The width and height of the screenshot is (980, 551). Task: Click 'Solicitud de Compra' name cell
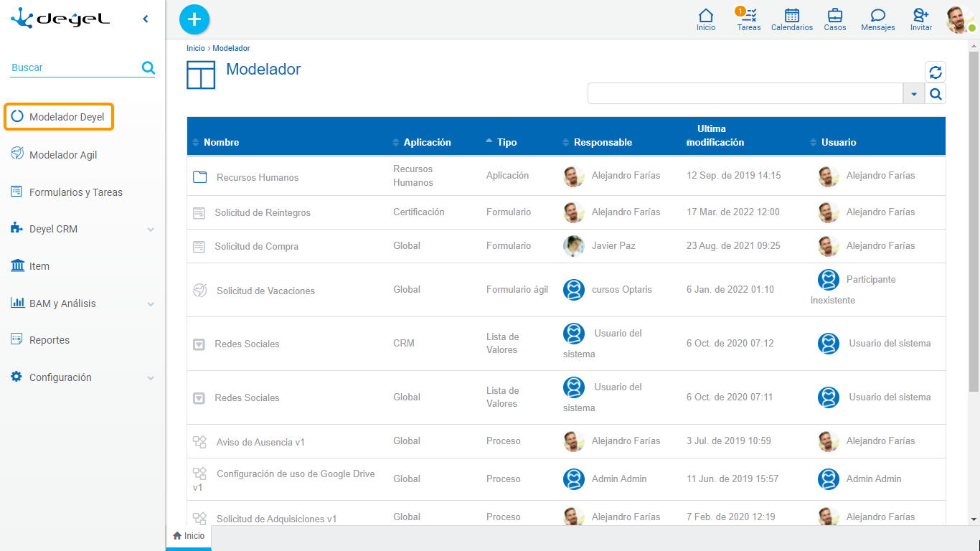(x=256, y=246)
